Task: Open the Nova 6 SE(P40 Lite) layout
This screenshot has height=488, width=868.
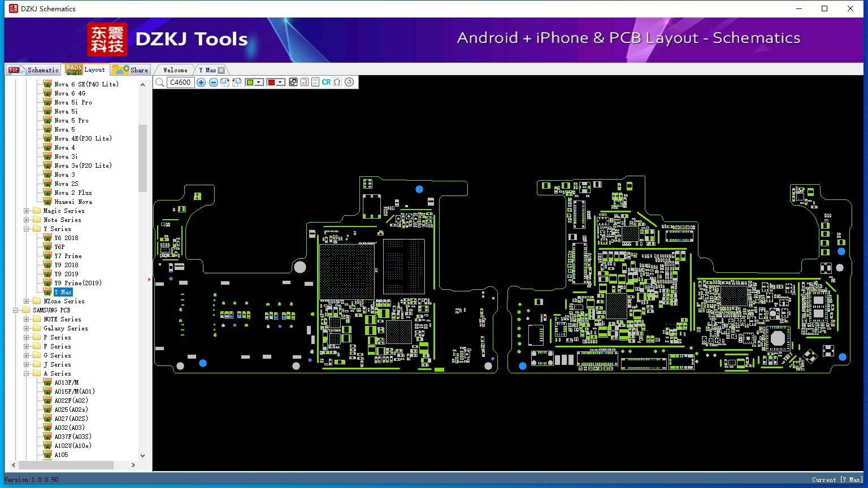Action: (86, 84)
